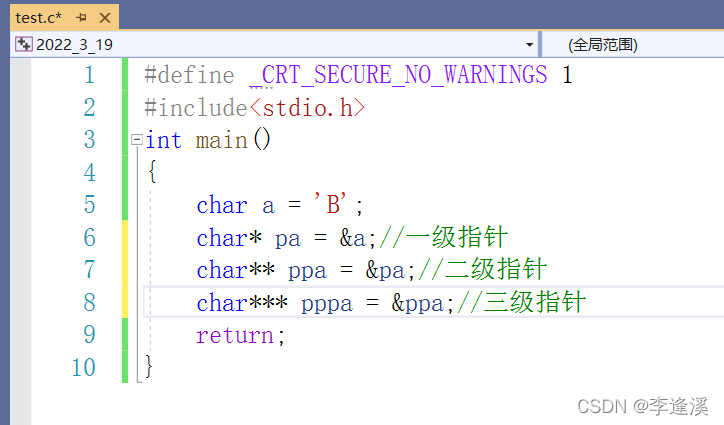Click line number 10 in gutter

click(84, 367)
